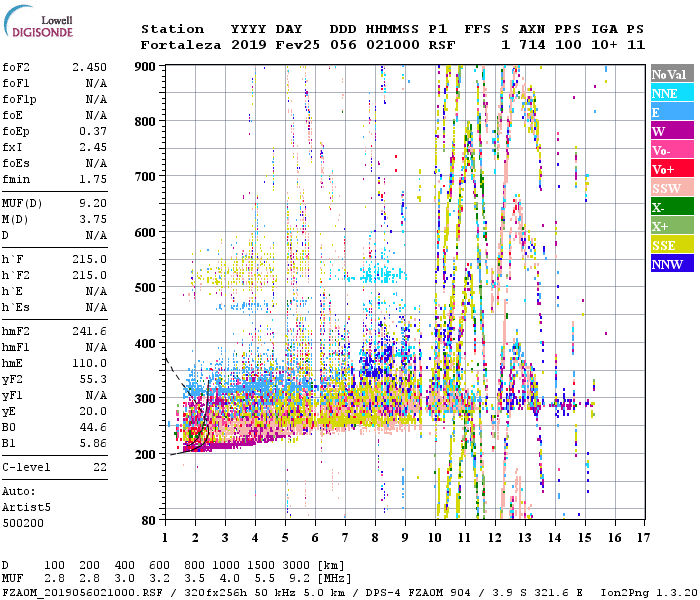The image size is (700, 600).
Task: Click the E blue legend swatch
Action: (x=672, y=112)
